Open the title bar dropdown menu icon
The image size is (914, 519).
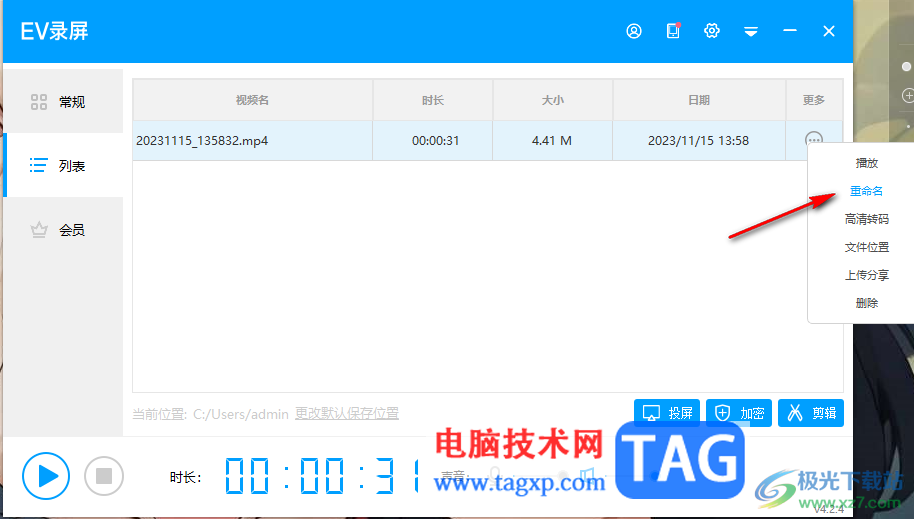751,31
